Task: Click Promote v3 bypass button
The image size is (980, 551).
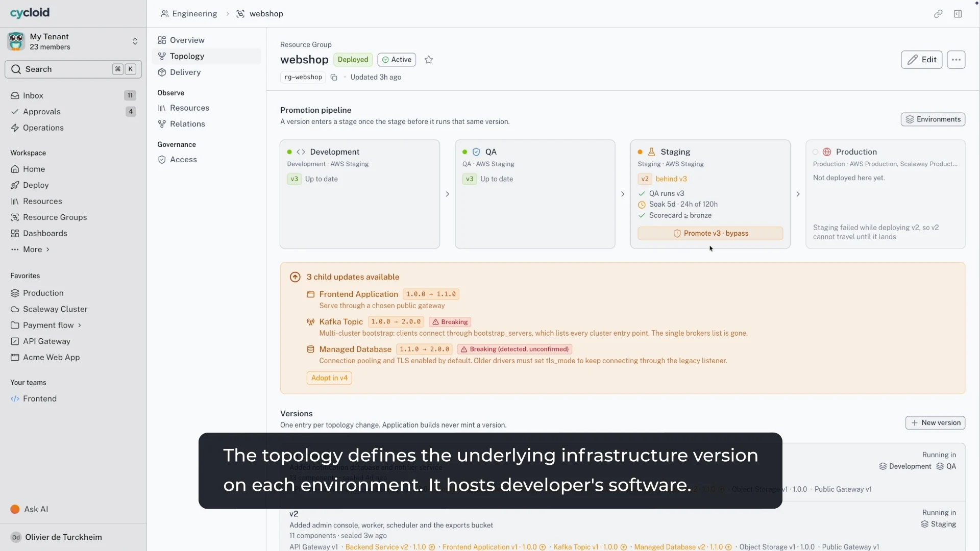Action: [x=710, y=233]
